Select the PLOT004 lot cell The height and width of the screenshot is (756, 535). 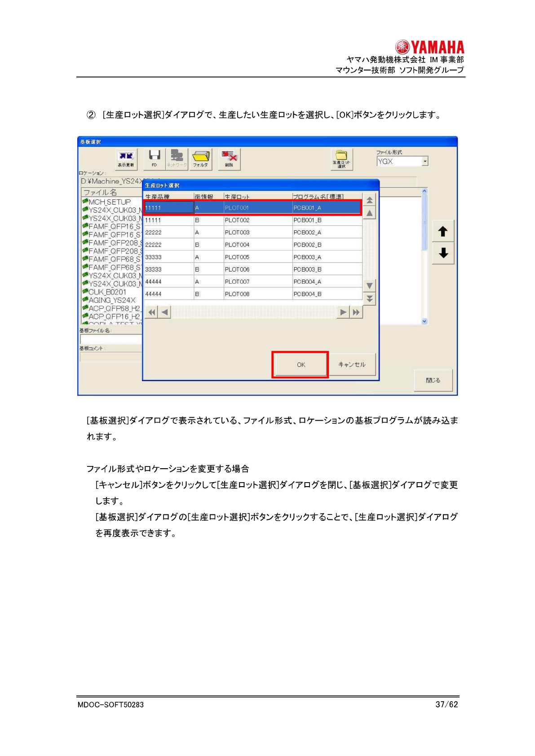point(258,245)
